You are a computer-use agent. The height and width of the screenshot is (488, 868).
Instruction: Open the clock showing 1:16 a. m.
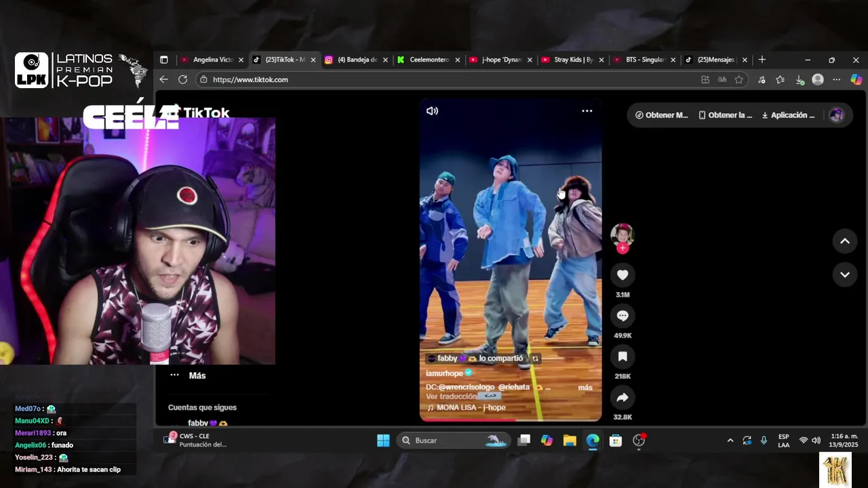click(x=844, y=441)
